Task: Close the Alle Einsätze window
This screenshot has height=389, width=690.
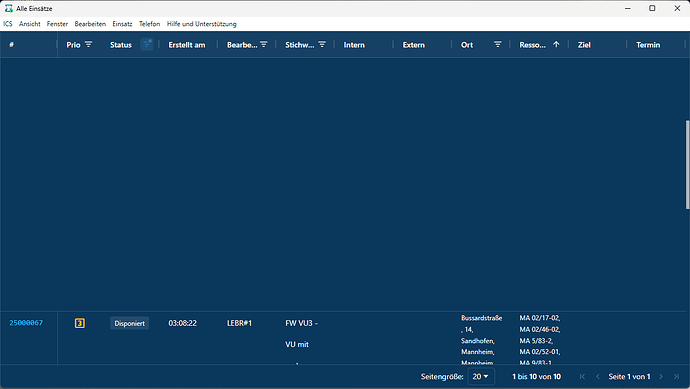Action: click(x=677, y=8)
